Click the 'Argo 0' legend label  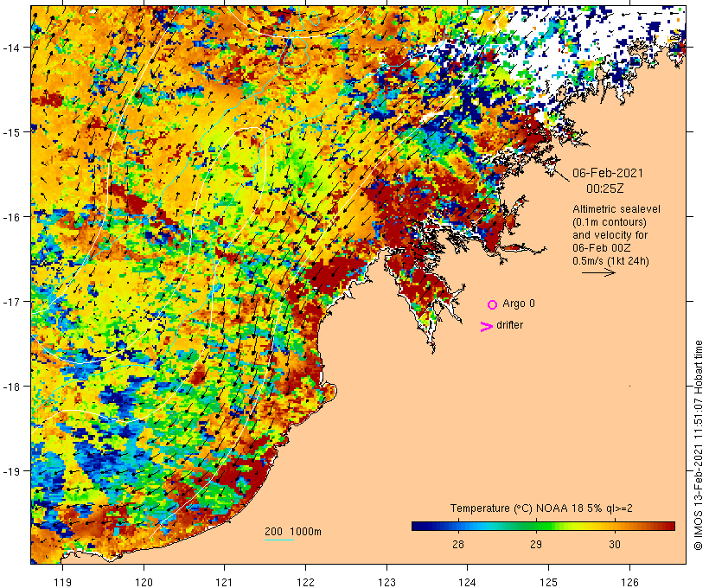click(x=519, y=304)
